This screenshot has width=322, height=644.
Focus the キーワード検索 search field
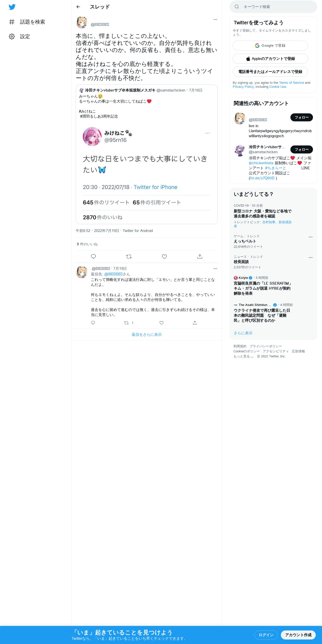[273, 7]
